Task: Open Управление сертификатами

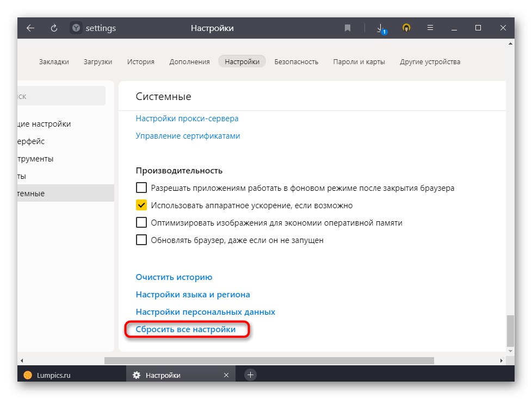Action: [x=188, y=136]
